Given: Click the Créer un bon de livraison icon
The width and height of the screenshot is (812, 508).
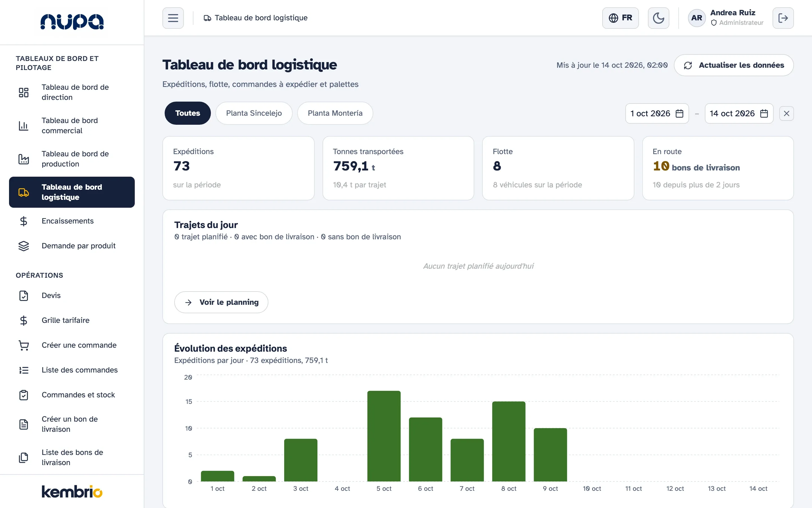Looking at the screenshot, I should point(23,424).
